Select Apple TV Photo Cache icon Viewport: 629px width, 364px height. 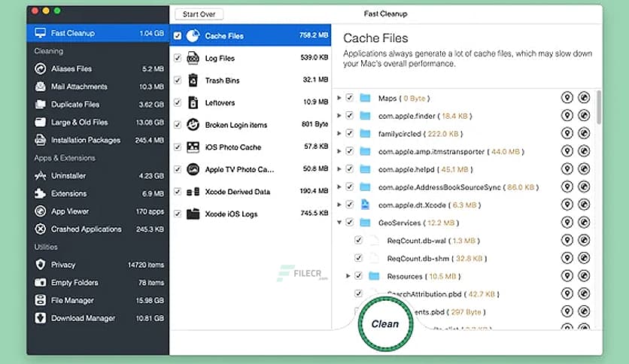(193, 169)
